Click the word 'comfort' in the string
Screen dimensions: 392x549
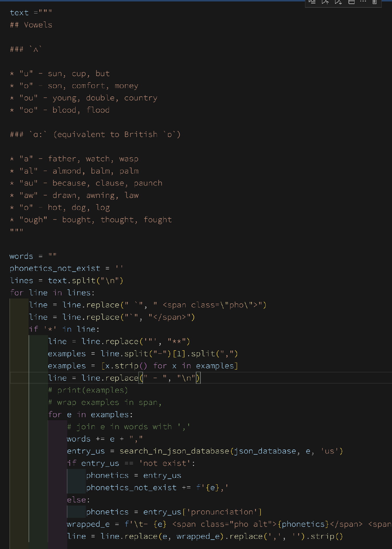[88, 86]
